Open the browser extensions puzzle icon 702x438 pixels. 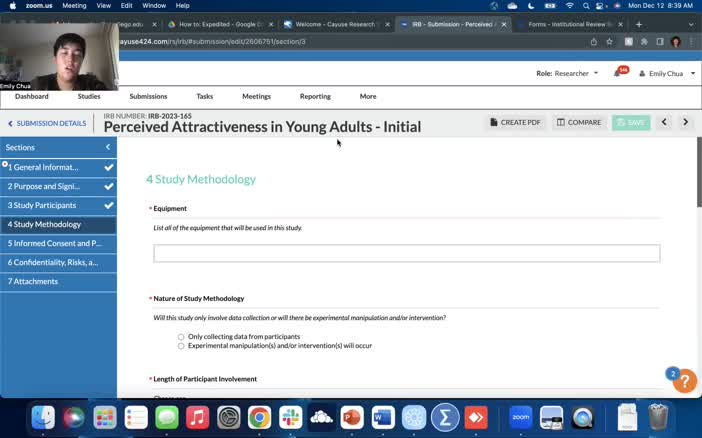644,42
